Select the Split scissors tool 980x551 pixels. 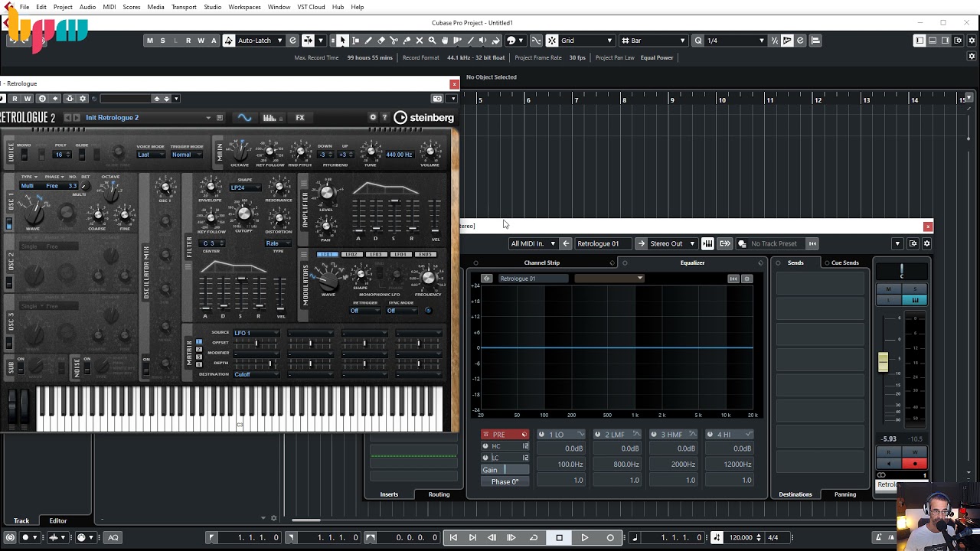(394, 41)
